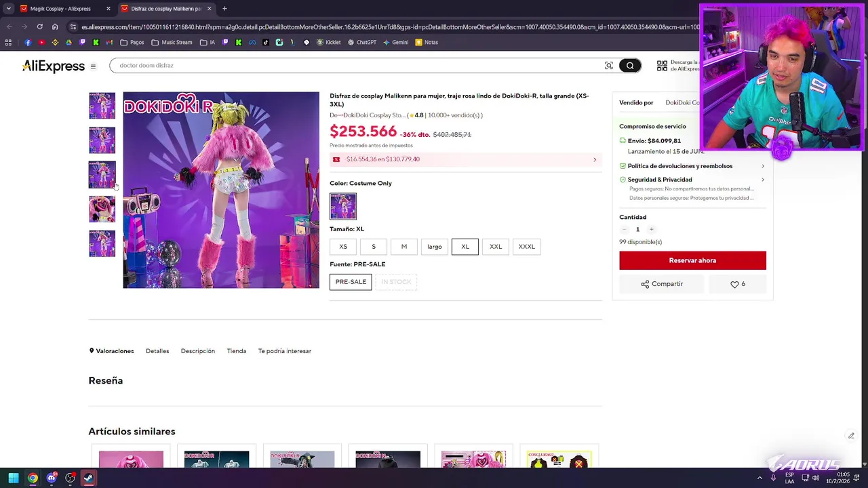Select size XL
The image size is (868, 488).
point(465,247)
